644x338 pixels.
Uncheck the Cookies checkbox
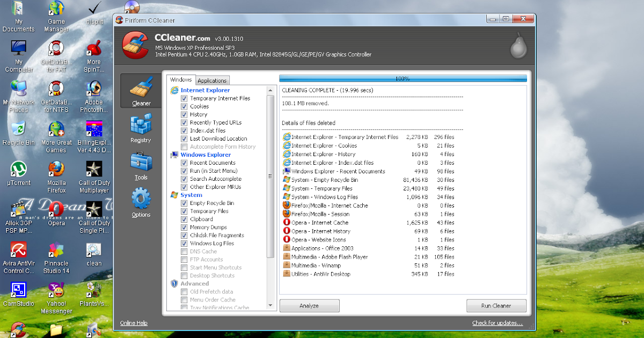(x=185, y=106)
